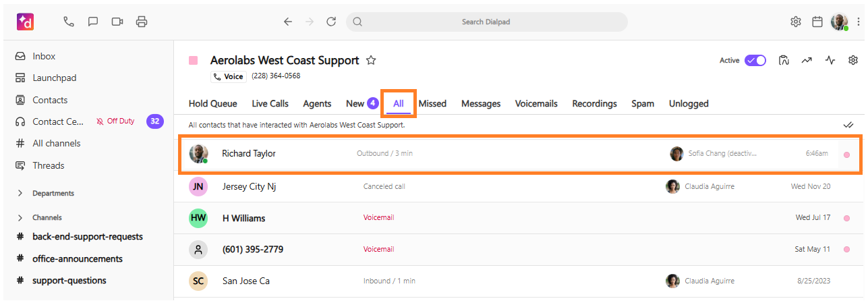Open the calendar icon in top bar

point(817,22)
